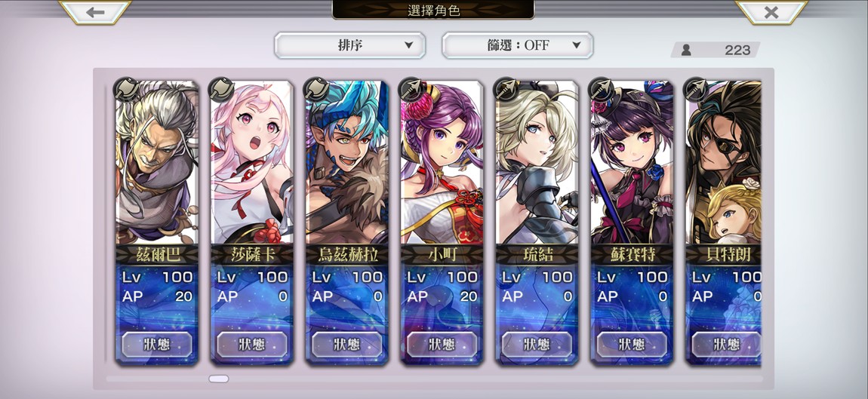This screenshot has height=399, width=868.
Task: Click the horizontal scrollbar handle
Action: 219,379
